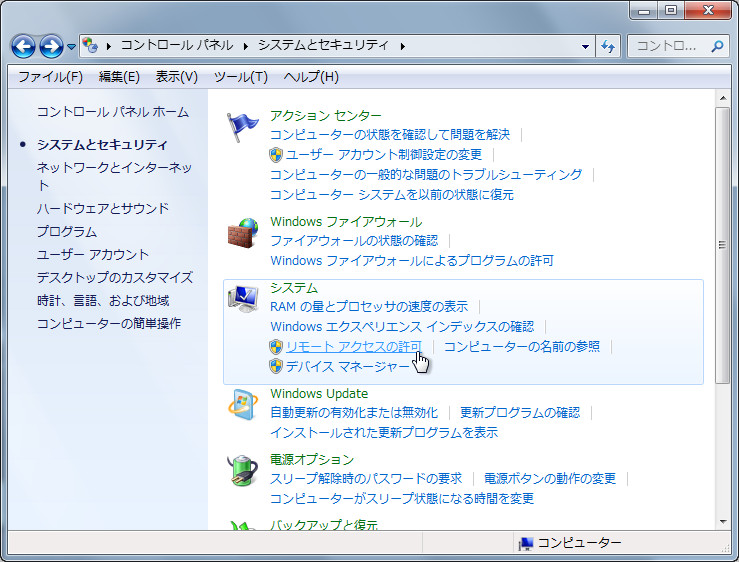Click Windows エクスペリエンス インデックスの確認
Screen dimensions: 739x562
coord(402,327)
